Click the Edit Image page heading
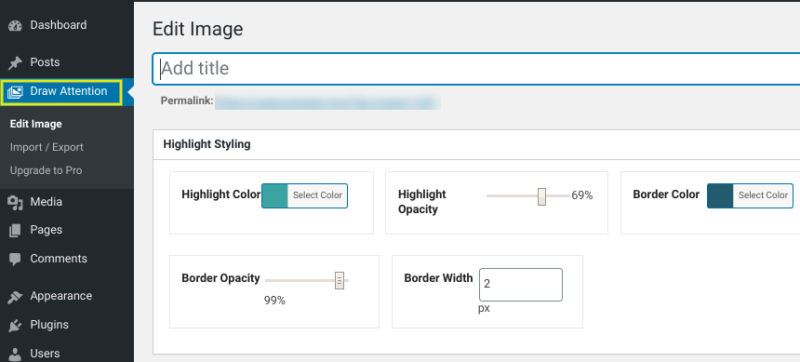This screenshot has width=800, height=362. (x=198, y=29)
